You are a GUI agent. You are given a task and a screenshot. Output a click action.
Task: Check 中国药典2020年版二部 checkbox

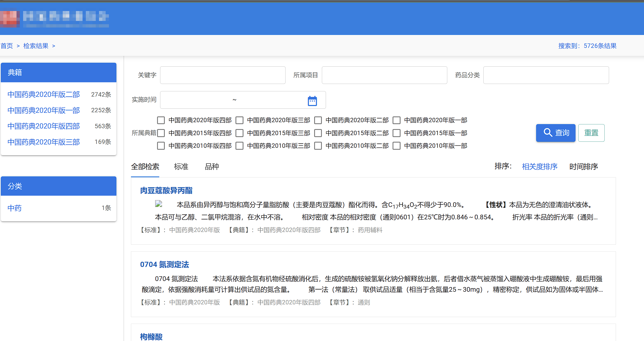click(318, 120)
